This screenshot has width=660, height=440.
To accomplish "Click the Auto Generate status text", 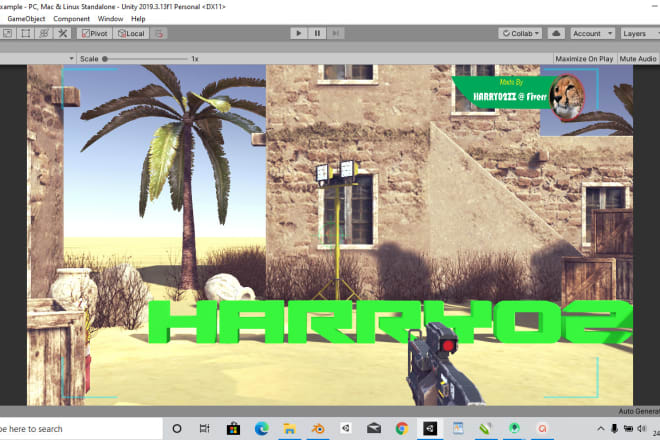I will pos(639,411).
